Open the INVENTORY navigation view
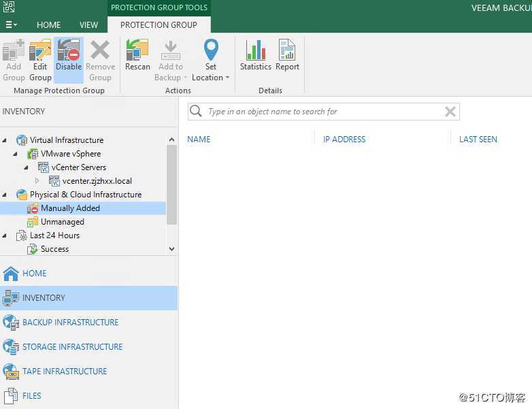Viewport: 532px width, 409px height. tap(88, 297)
